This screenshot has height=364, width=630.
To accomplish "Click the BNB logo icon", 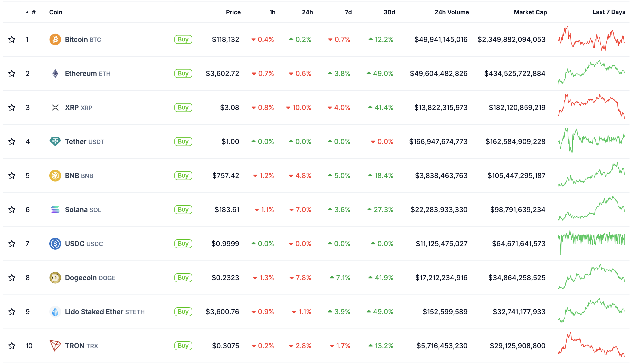I will point(55,176).
